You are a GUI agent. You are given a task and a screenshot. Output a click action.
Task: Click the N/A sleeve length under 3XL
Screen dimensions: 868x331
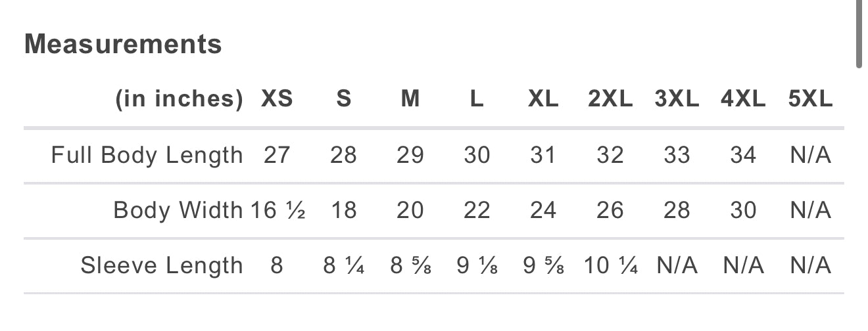point(677,265)
